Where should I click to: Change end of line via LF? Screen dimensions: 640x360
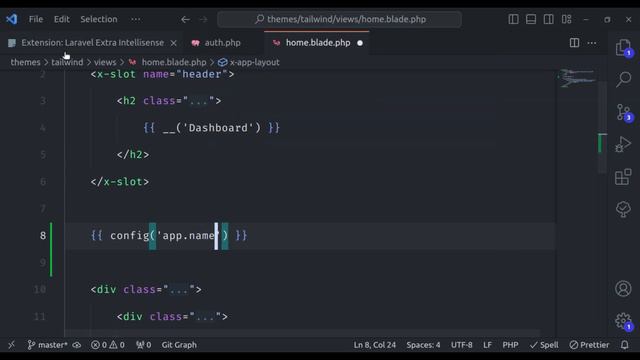pyautogui.click(x=487, y=345)
